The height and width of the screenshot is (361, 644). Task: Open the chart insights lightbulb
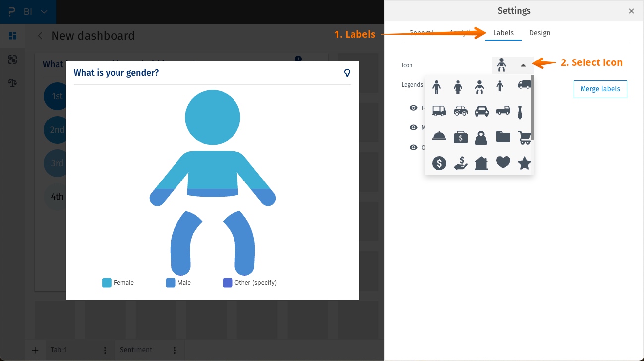(x=347, y=72)
